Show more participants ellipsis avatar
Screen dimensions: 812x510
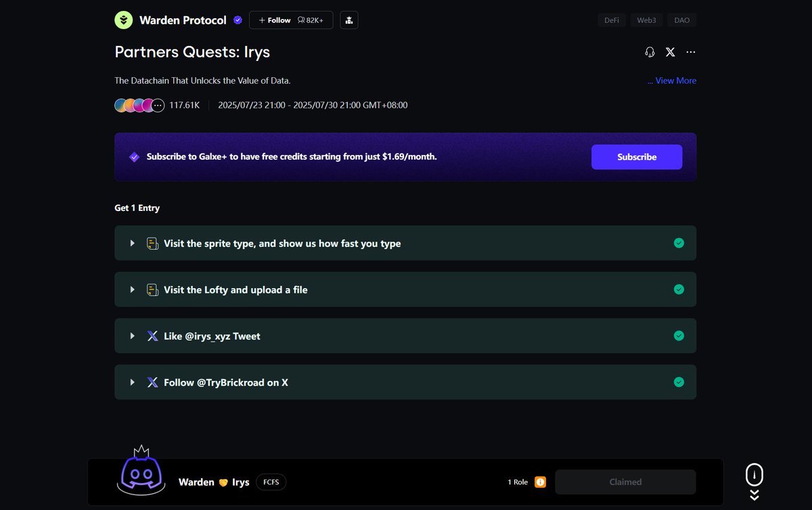click(x=158, y=106)
